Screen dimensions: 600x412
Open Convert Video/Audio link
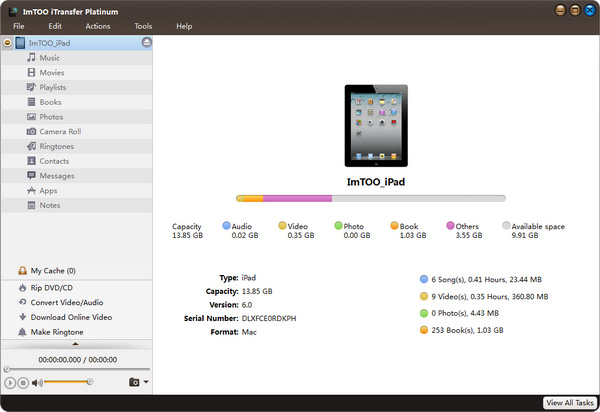point(67,302)
